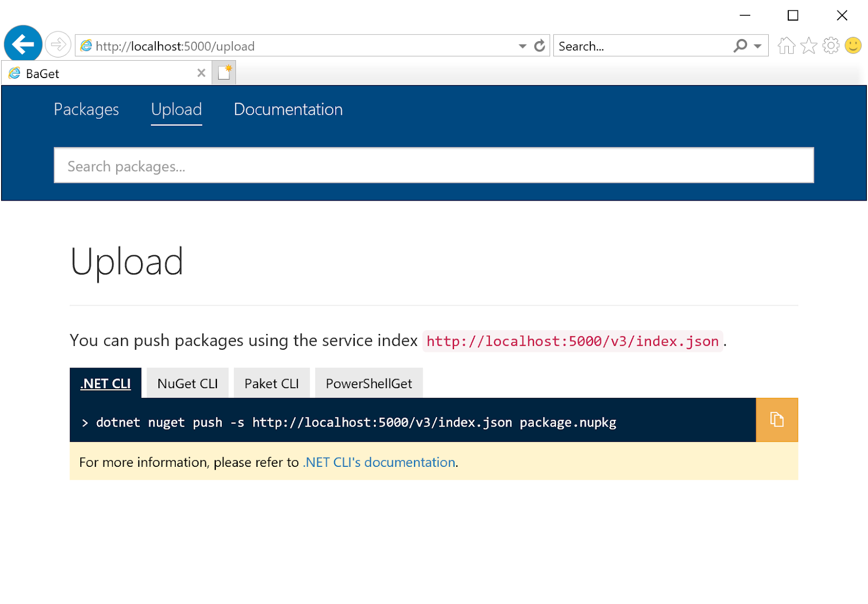Select the .NET CLI tab
This screenshot has height=604, width=868.
click(x=106, y=383)
